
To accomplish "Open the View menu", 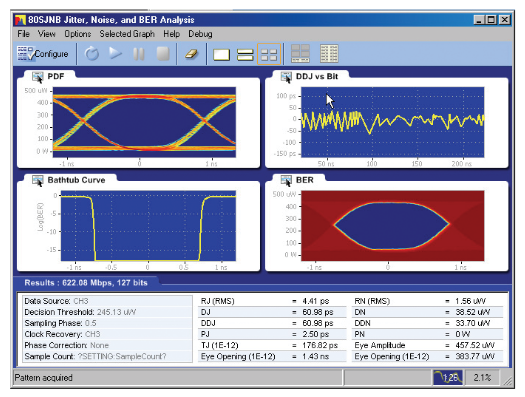I will click(46, 34).
